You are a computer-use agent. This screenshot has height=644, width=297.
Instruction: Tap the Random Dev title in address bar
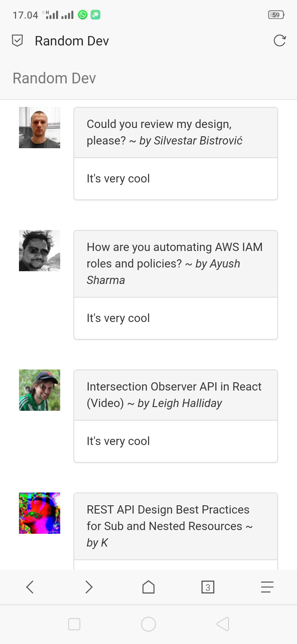click(72, 41)
